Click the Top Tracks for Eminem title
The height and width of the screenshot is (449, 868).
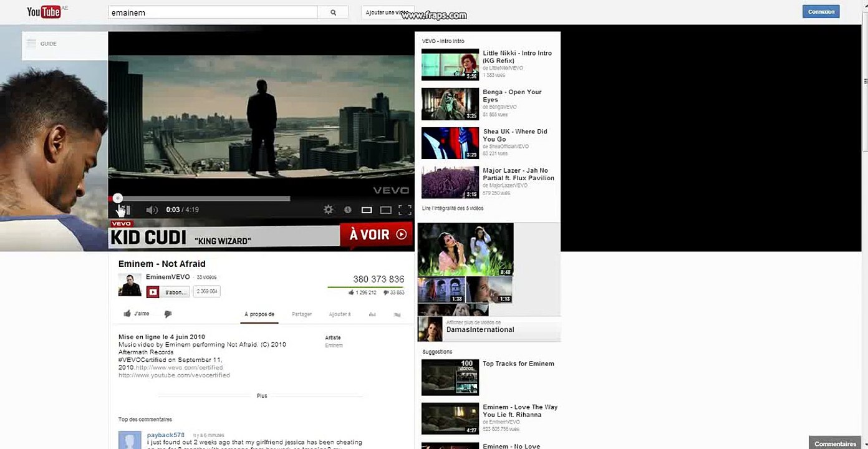(518, 364)
